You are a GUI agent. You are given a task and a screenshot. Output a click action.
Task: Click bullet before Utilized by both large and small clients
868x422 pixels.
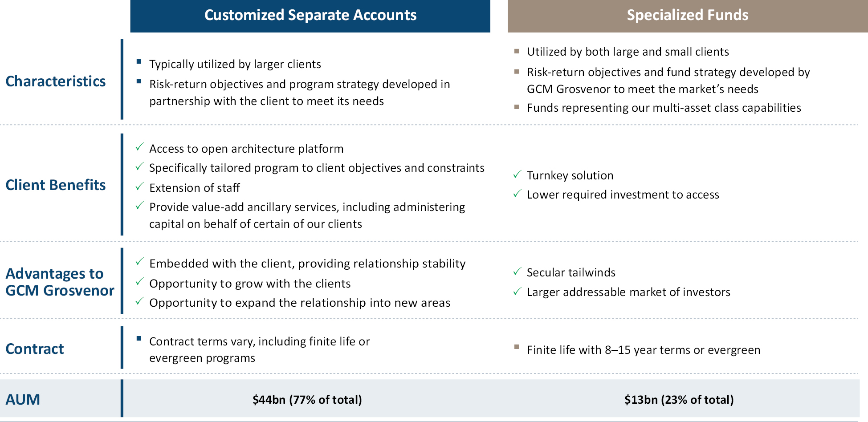pyautogui.click(x=517, y=51)
